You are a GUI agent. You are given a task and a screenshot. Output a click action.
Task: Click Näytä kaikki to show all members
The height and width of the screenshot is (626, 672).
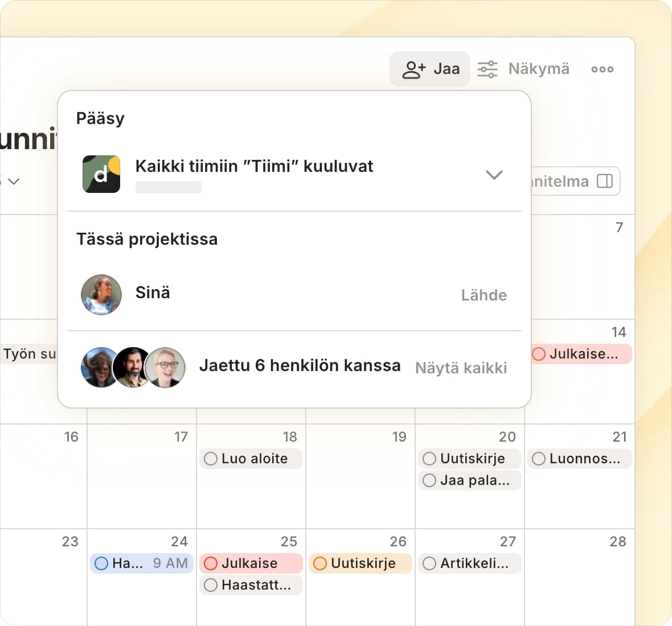coord(461,368)
